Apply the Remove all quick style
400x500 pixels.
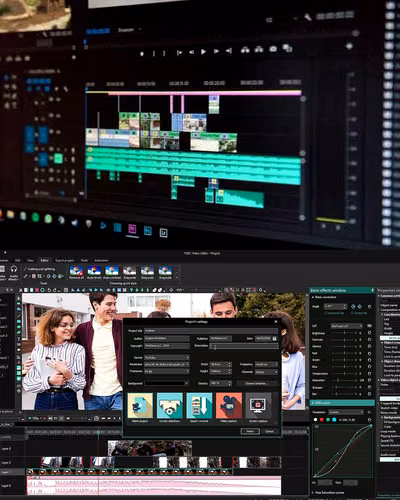[x=76, y=272]
